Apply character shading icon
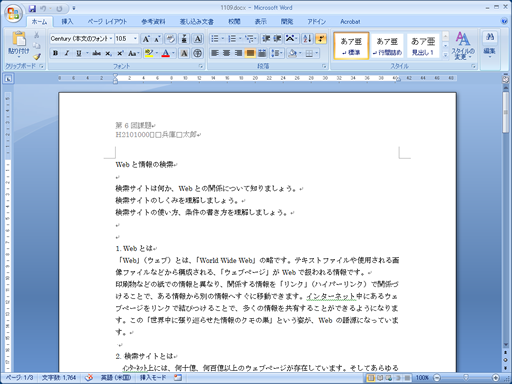 tap(184, 53)
